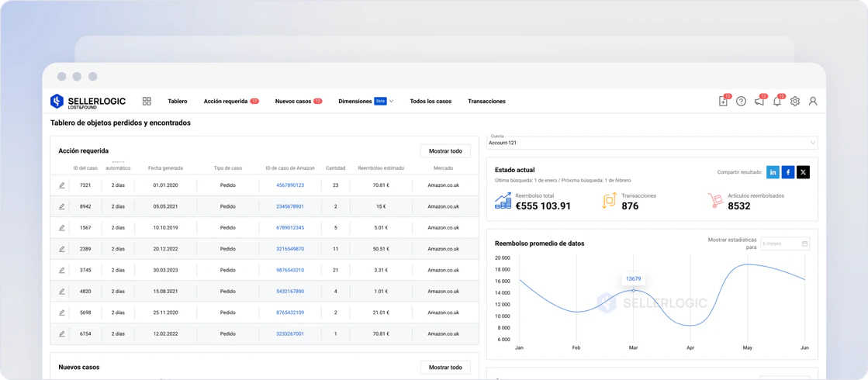The width and height of the screenshot is (868, 380).
Task: Open the Todos los casos tab
Action: click(x=431, y=102)
